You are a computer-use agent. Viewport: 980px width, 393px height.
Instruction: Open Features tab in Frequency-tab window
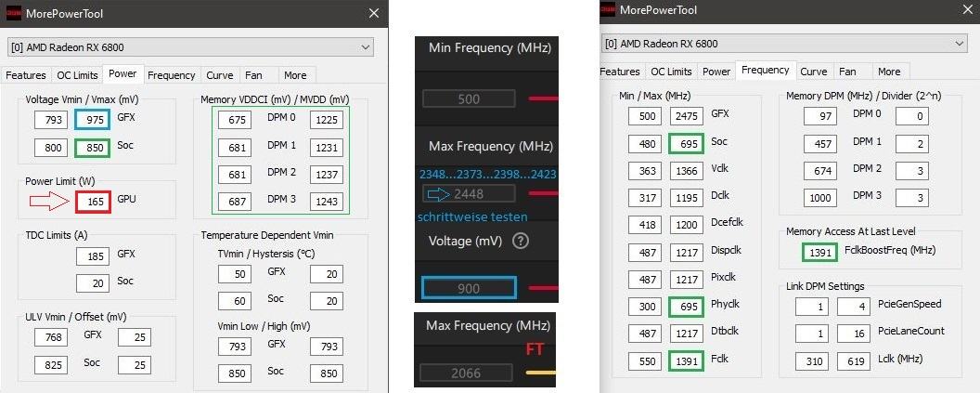pos(619,72)
